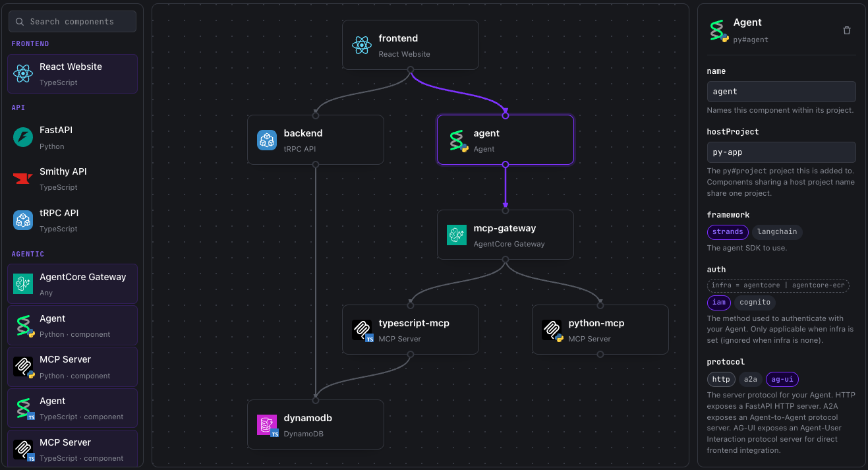The image size is (868, 470).
Task: Click the FastAPI lightning icon
Action: pyautogui.click(x=23, y=137)
